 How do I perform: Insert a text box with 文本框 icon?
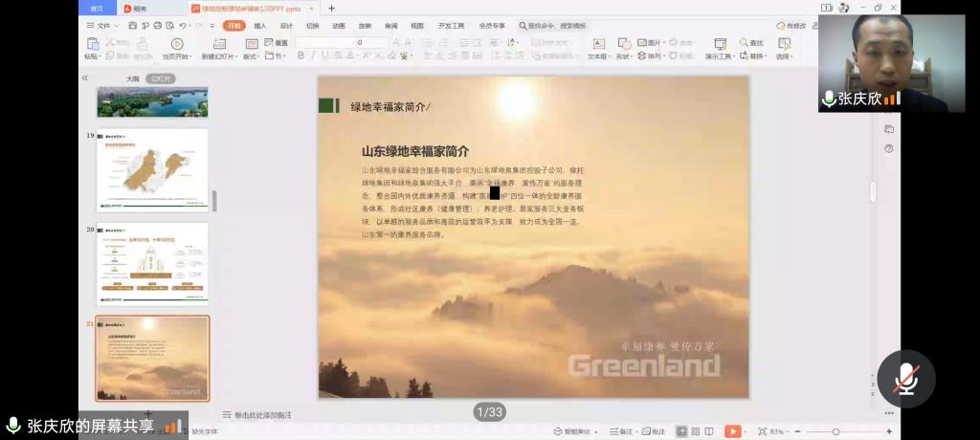pos(597,43)
